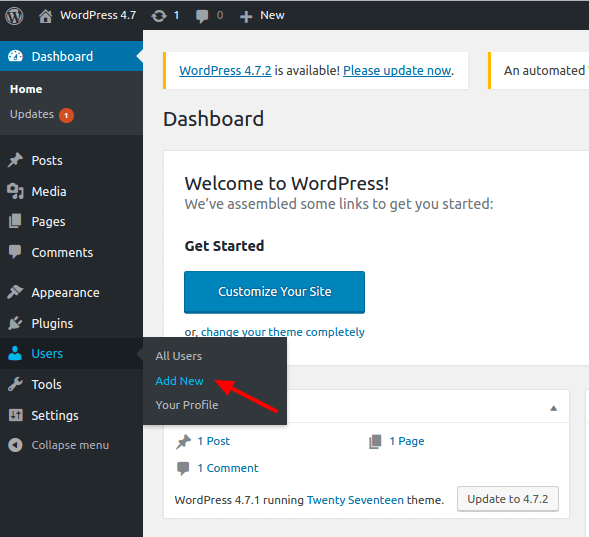Click the Dashboard gauge icon
The width and height of the screenshot is (589, 537).
pos(15,56)
